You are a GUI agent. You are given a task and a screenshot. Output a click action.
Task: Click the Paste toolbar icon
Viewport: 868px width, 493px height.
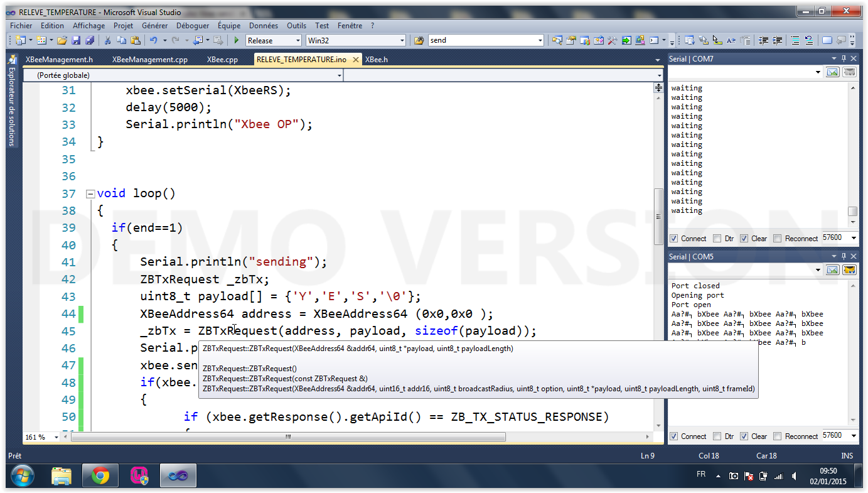[x=135, y=40]
